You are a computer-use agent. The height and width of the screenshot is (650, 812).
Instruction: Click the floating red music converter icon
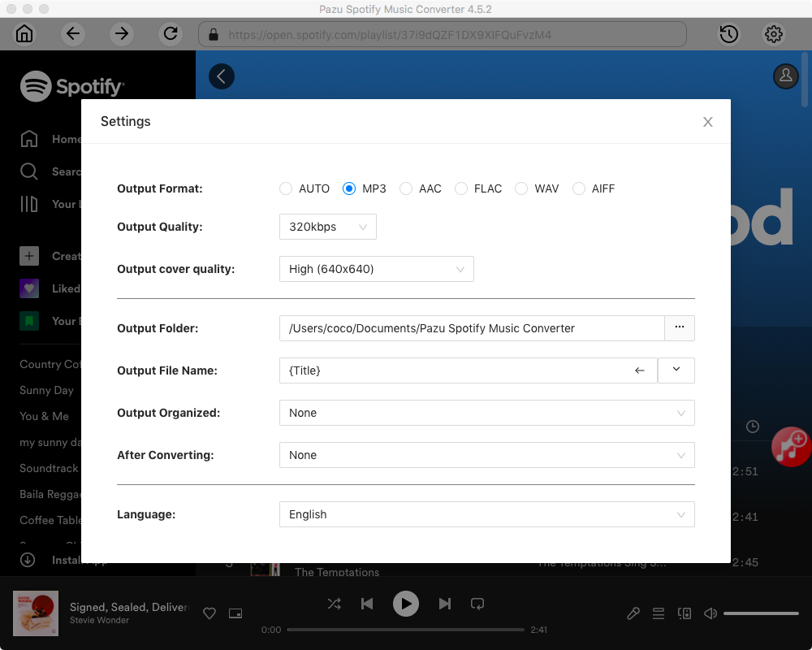point(791,447)
